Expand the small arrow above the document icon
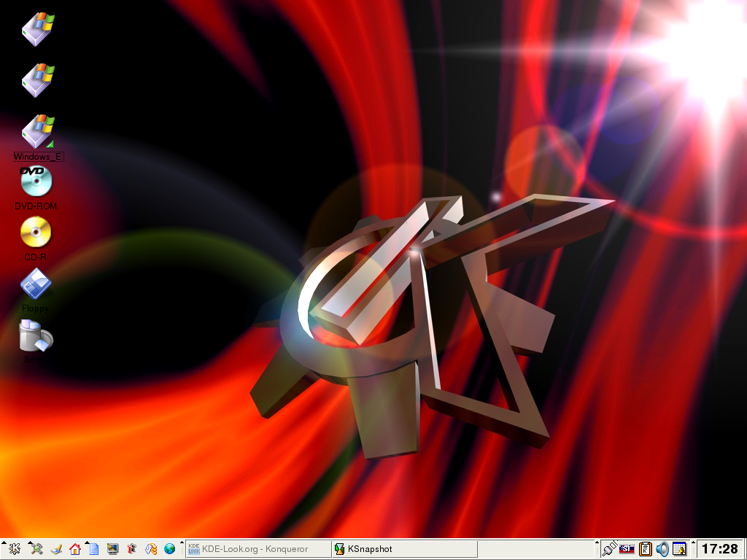 pyautogui.click(x=88, y=542)
